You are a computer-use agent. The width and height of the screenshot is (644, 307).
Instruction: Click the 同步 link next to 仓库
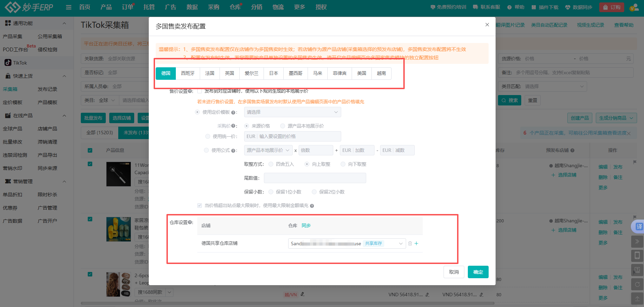306,225
